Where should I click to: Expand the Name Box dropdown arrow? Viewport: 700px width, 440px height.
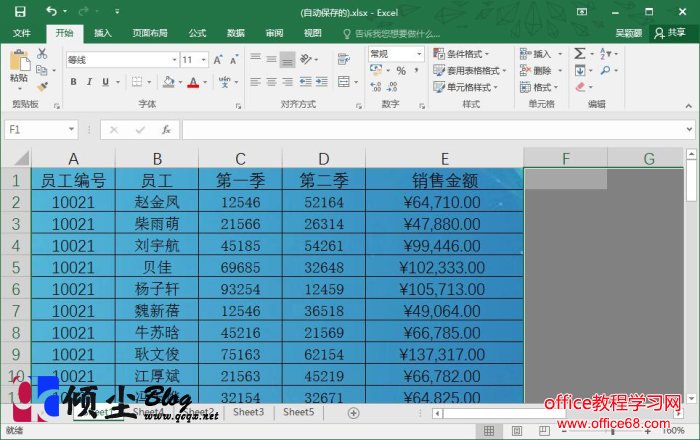[x=71, y=129]
